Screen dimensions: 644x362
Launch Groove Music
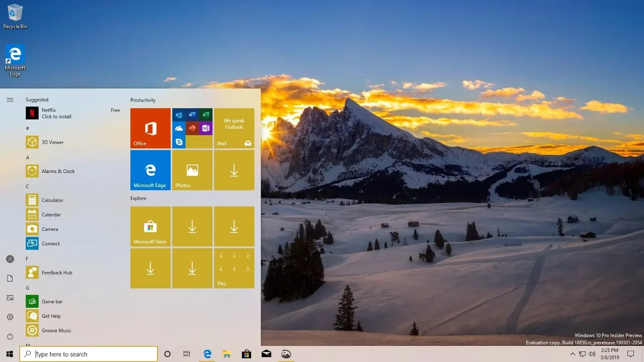coord(73,331)
